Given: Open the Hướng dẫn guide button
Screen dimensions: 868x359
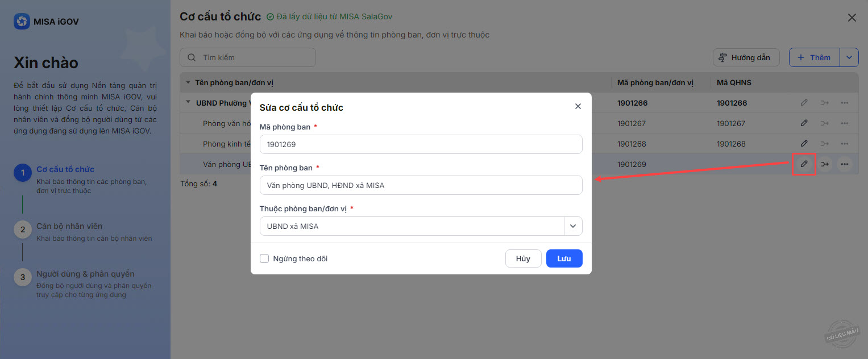Looking at the screenshot, I should coord(745,57).
